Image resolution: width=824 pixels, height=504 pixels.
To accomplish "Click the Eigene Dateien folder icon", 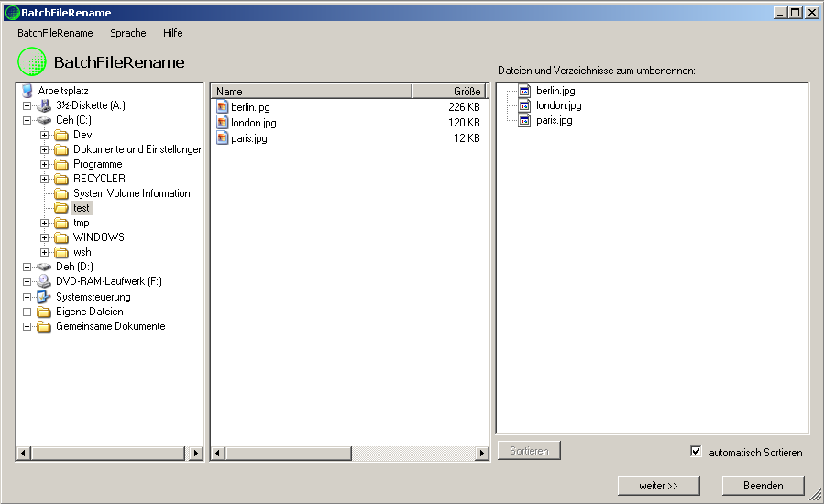I will [44, 312].
